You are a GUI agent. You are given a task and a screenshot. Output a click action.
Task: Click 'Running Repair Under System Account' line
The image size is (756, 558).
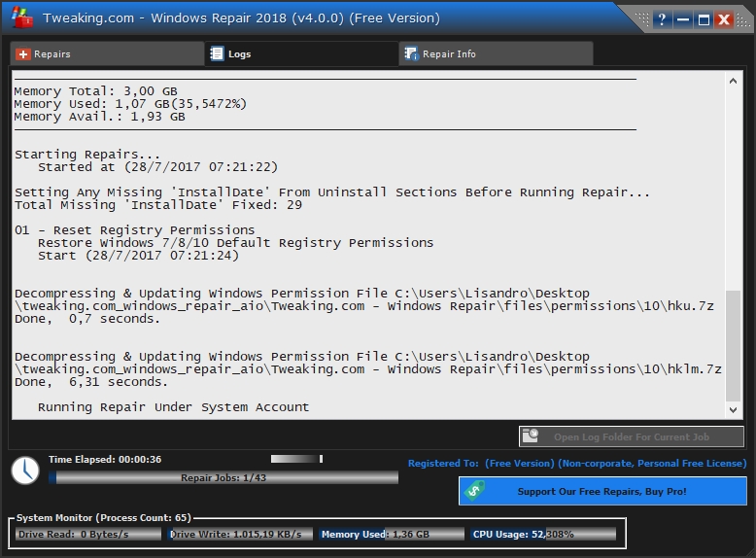(173, 407)
